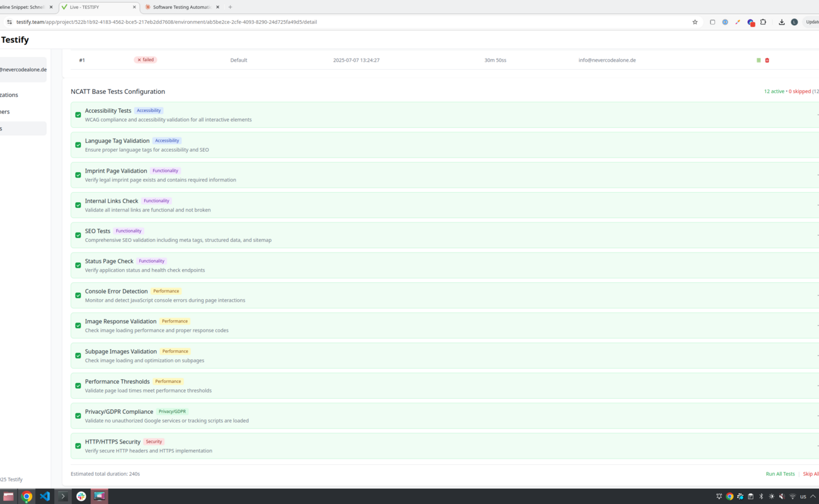Close the Live - TESTIFY tab

tap(134, 7)
